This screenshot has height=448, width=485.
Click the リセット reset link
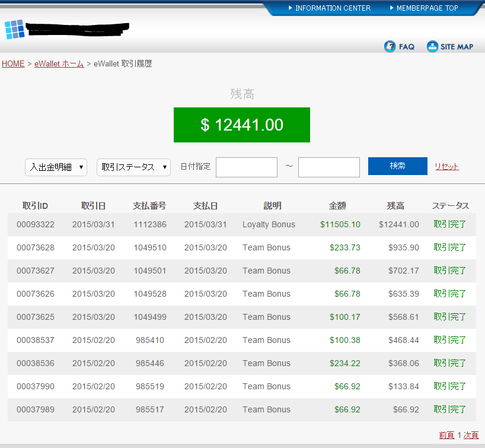(x=446, y=167)
